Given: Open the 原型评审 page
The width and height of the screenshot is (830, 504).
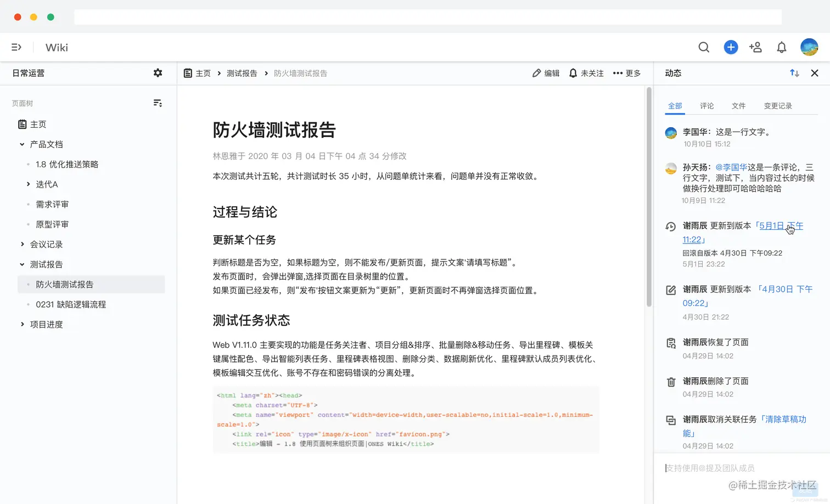Looking at the screenshot, I should point(52,224).
